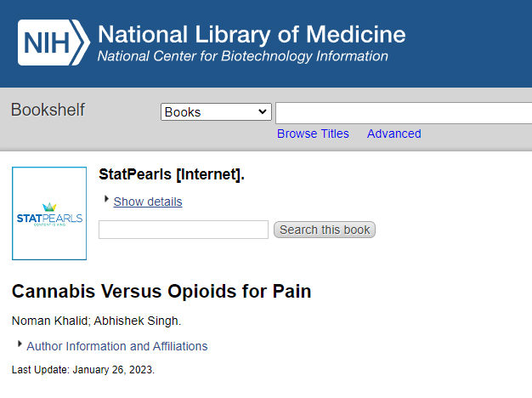Open Browse Titles link
This screenshot has height=398, width=532.
coord(313,134)
